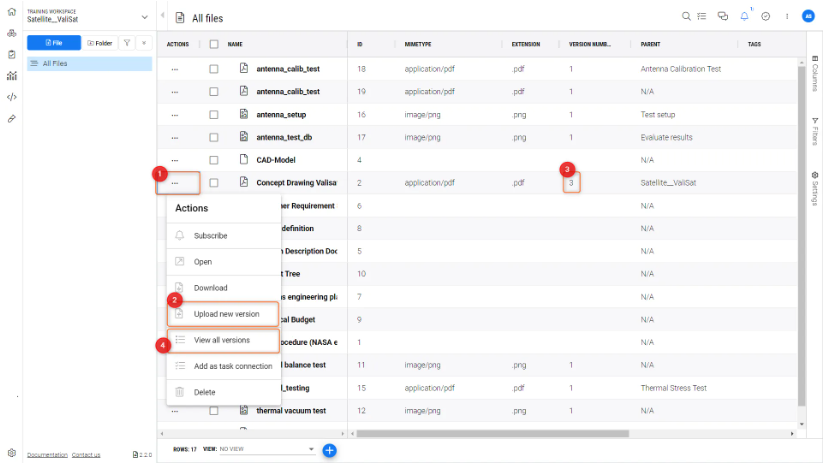Open the vertical dots more menu
Viewport: 835px width, 470px height.
787,17
